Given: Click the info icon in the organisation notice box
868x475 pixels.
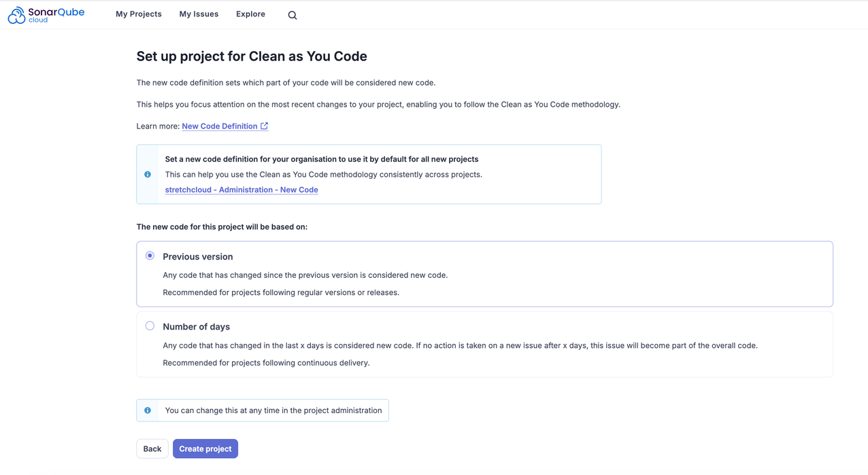Looking at the screenshot, I should point(148,174).
